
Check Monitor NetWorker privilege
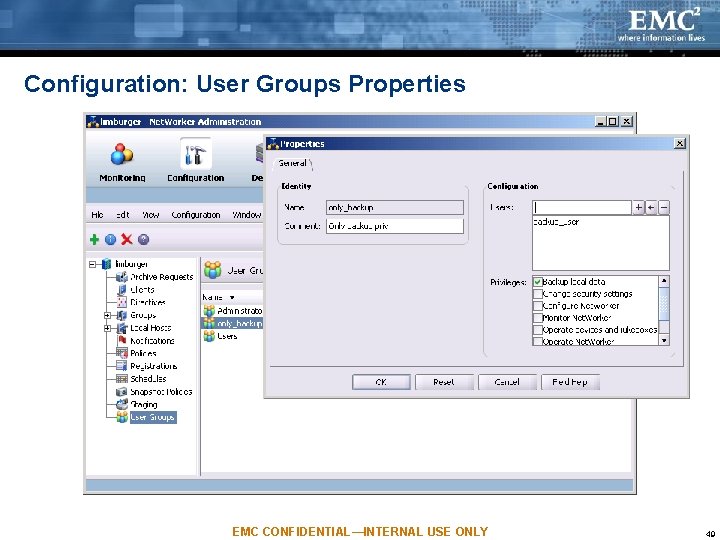(537, 318)
